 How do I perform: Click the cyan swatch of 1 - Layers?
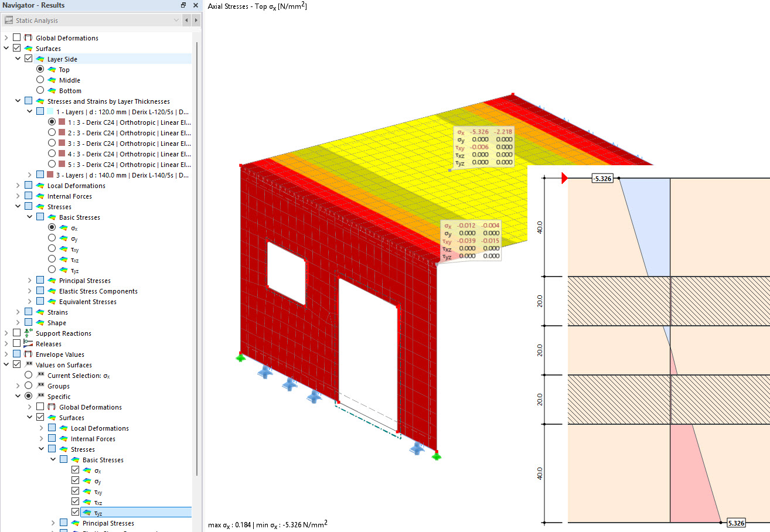(x=50, y=112)
